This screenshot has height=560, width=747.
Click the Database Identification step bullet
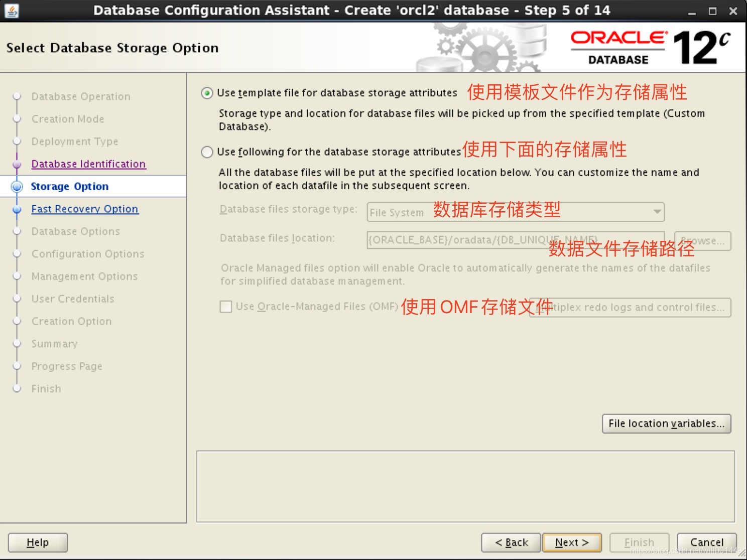tap(17, 164)
